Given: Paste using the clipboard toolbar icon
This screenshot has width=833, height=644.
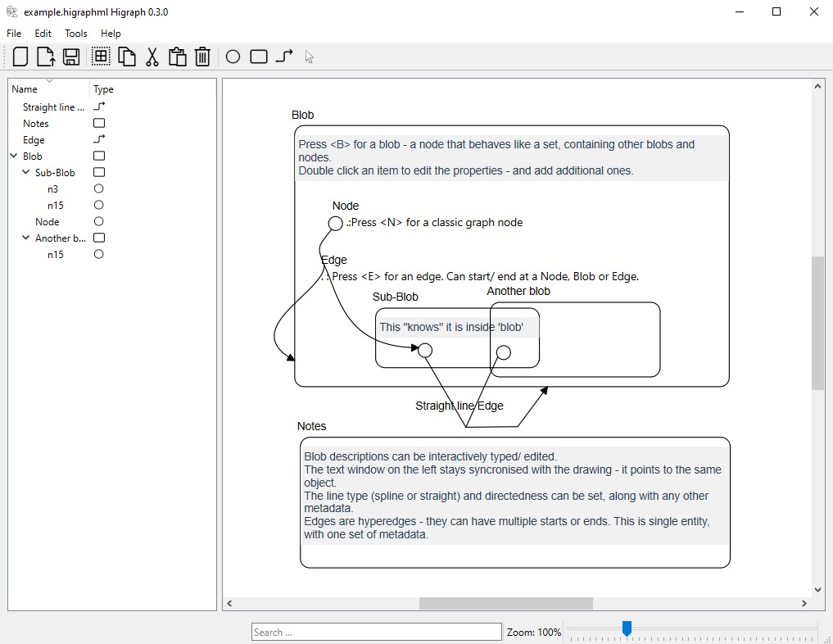Looking at the screenshot, I should pos(177,57).
